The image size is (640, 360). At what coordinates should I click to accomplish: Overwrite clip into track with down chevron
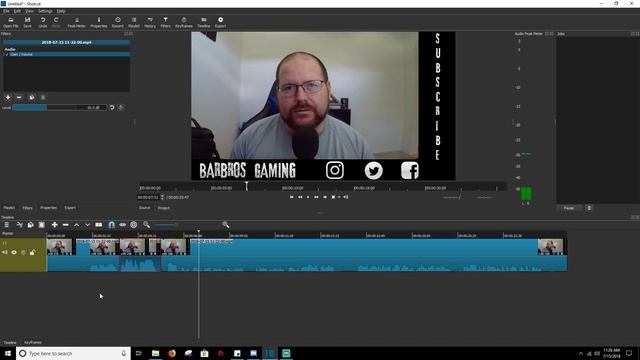point(87,225)
